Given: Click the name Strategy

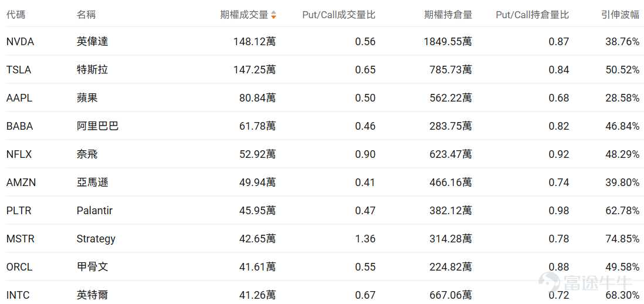Looking at the screenshot, I should click(96, 239).
